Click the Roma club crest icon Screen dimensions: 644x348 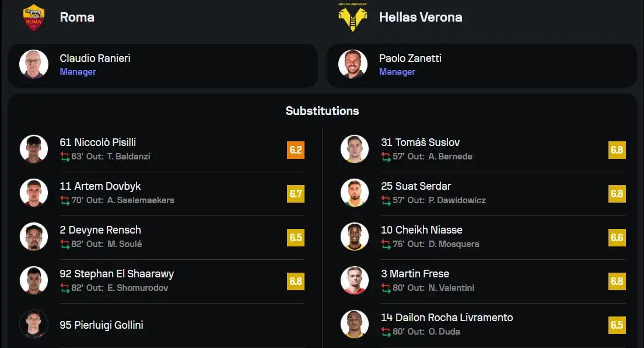[x=34, y=18]
